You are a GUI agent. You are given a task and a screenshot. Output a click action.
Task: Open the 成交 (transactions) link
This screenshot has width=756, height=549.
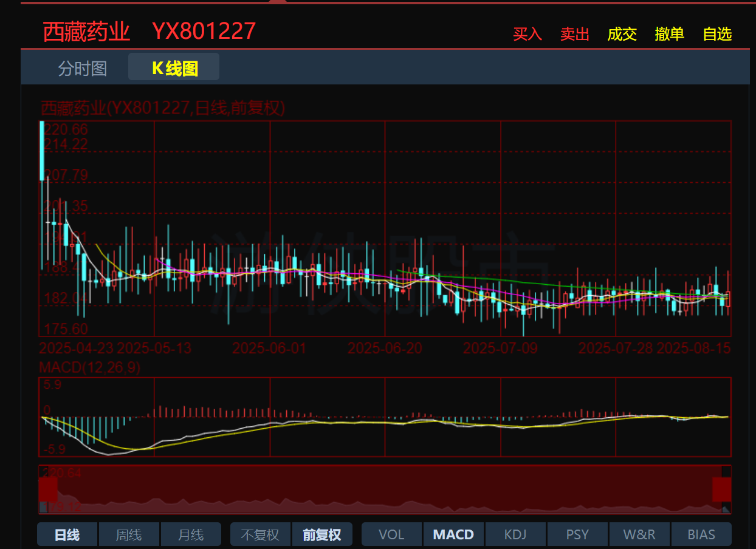tap(622, 34)
